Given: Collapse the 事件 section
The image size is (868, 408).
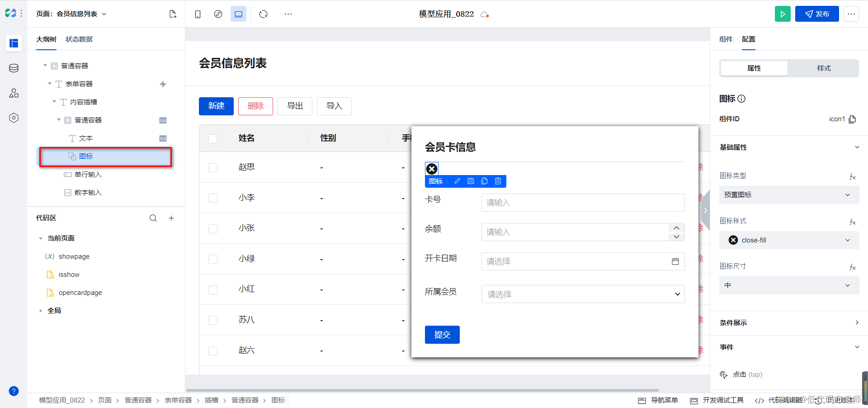Looking at the screenshot, I should pyautogui.click(x=857, y=347).
